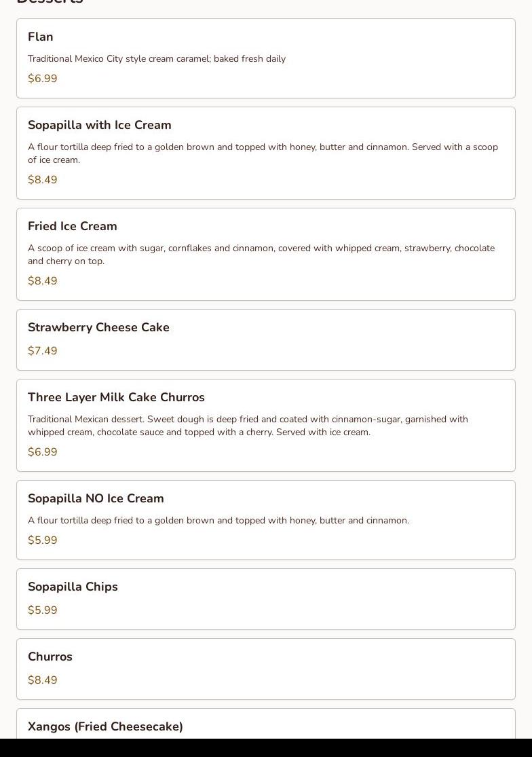Screen dimensions: 532x757
Task: Click the Sopapilla NO Ice Cream $5.99 price
Action: [x=43, y=540]
